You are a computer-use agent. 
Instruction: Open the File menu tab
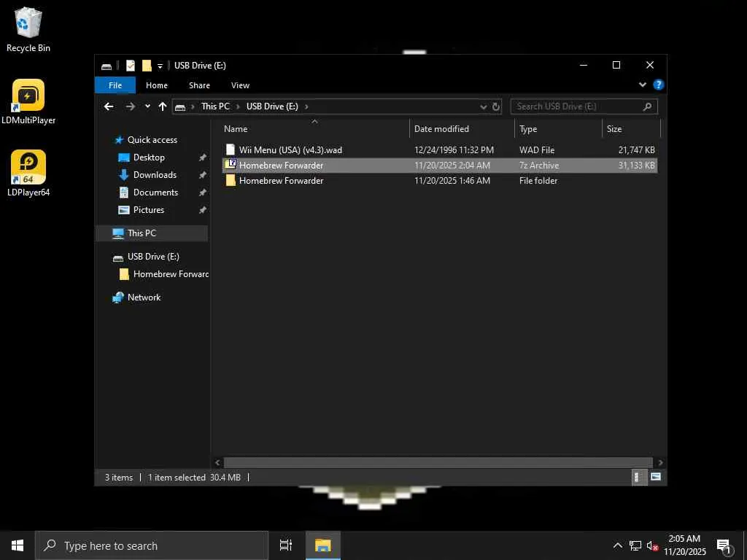(115, 85)
